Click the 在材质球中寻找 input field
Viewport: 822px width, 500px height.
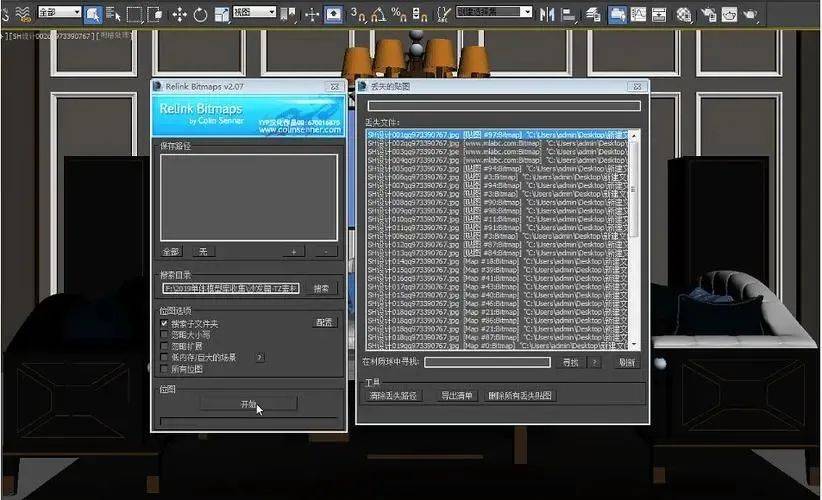pos(487,362)
